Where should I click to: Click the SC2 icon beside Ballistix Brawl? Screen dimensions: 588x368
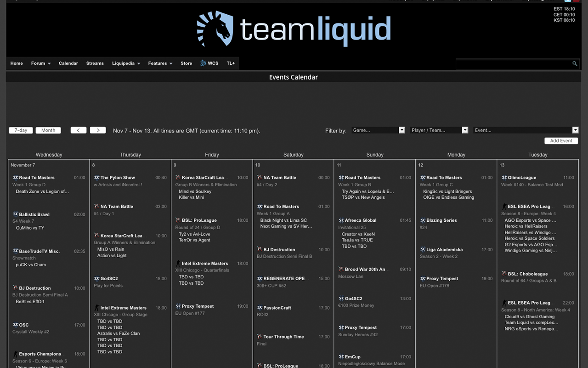[15, 214]
